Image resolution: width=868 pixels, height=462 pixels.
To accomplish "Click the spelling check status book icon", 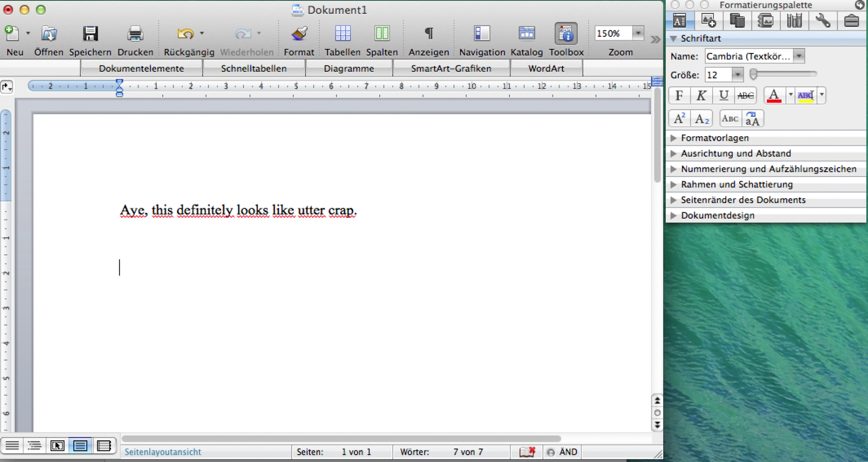I will coord(527,452).
